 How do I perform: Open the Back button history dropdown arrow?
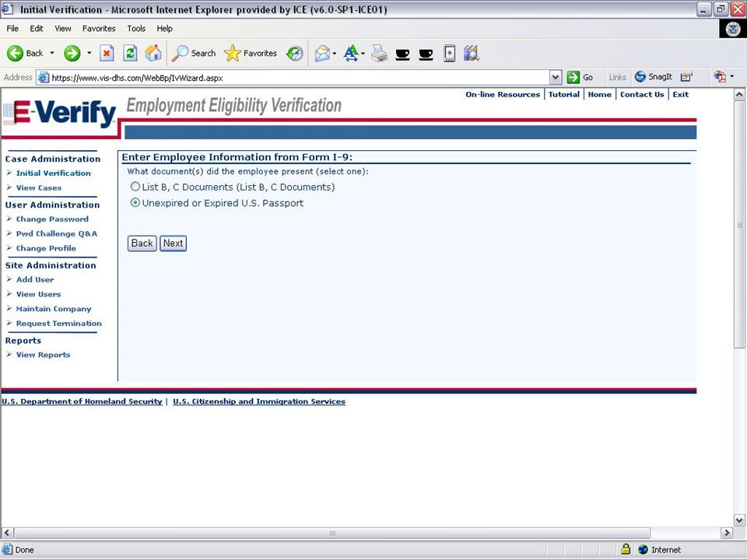click(x=52, y=54)
